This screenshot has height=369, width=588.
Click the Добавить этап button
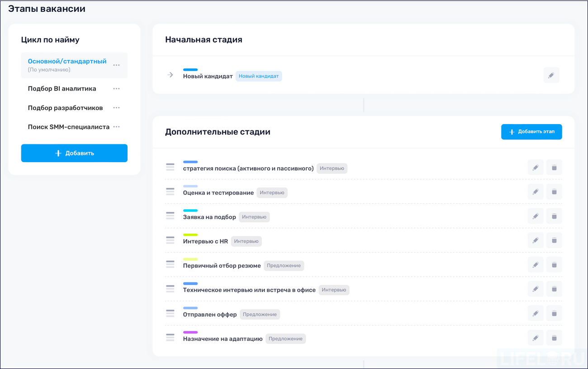tap(531, 132)
